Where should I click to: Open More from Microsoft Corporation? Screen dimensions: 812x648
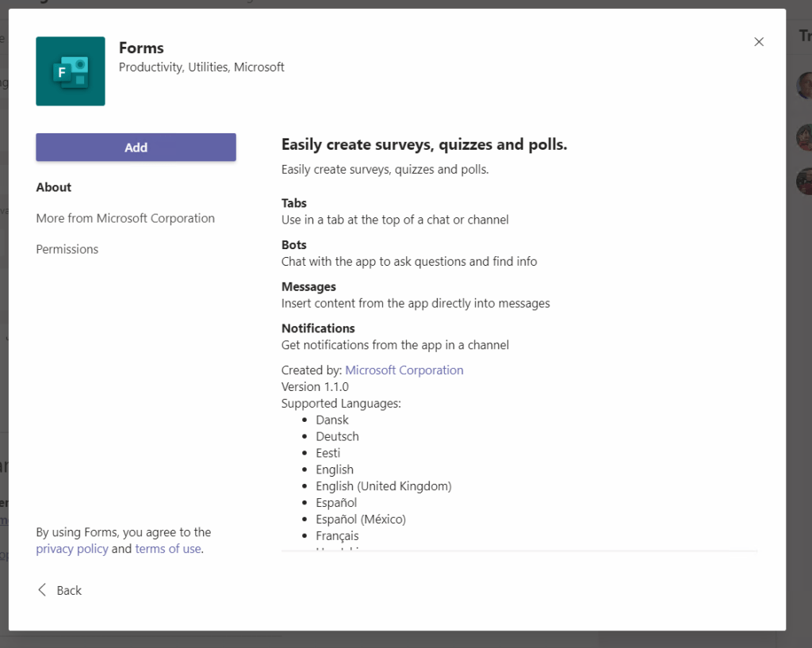click(x=125, y=218)
